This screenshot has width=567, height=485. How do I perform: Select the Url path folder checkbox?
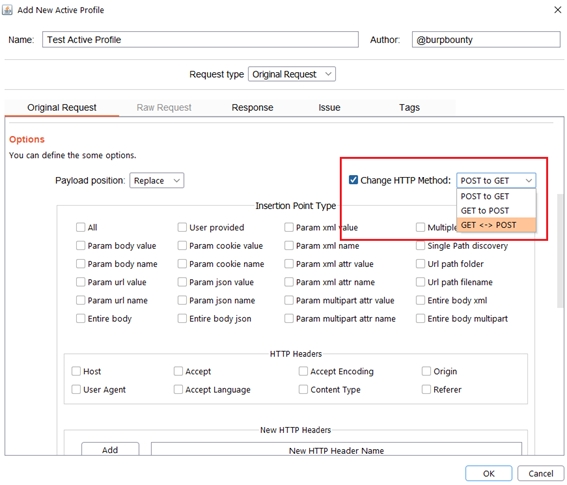420,264
